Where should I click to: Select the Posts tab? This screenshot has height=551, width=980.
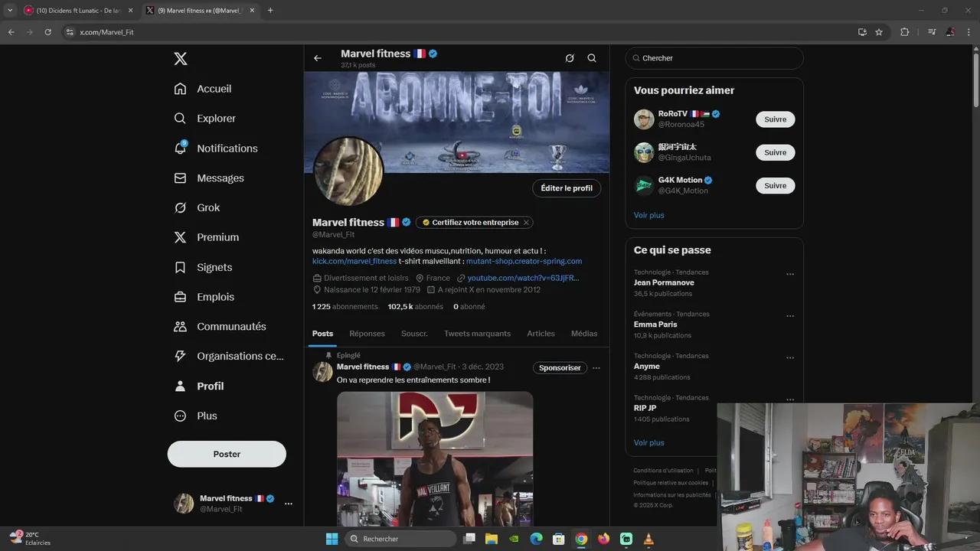point(323,334)
